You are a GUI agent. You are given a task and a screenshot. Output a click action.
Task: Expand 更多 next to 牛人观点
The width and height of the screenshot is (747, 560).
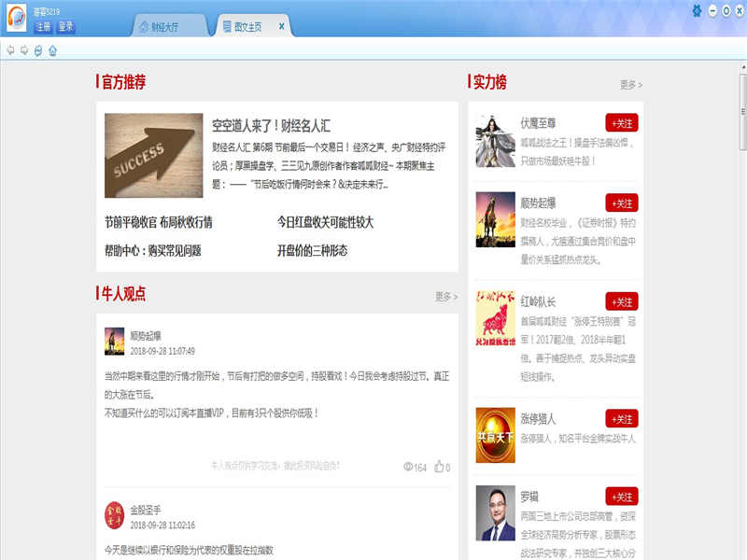(x=446, y=297)
